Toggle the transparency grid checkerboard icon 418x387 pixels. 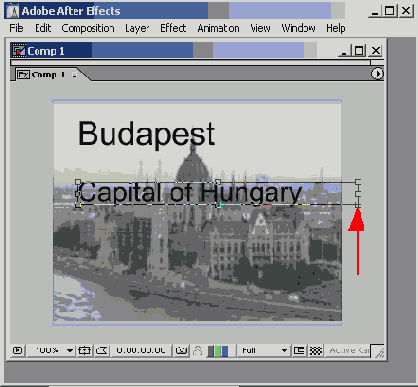(316, 350)
